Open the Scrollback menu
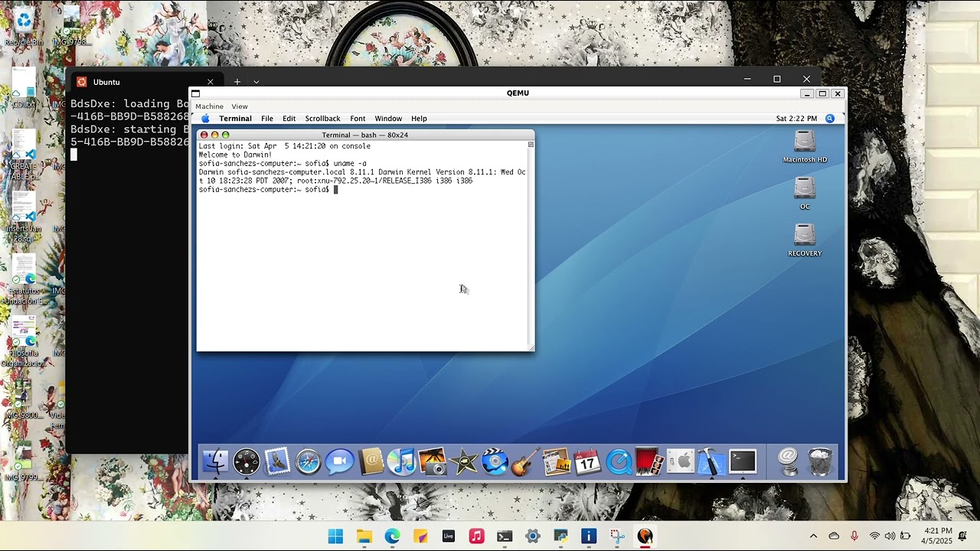The image size is (980, 551). pos(322,119)
